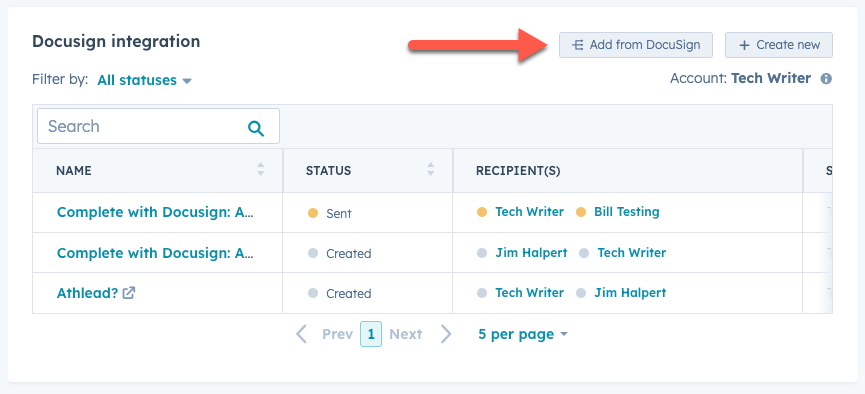Screen dimensions: 865x394
Task: Open the All statuses filter dropdown
Action: pyautogui.click(x=144, y=81)
